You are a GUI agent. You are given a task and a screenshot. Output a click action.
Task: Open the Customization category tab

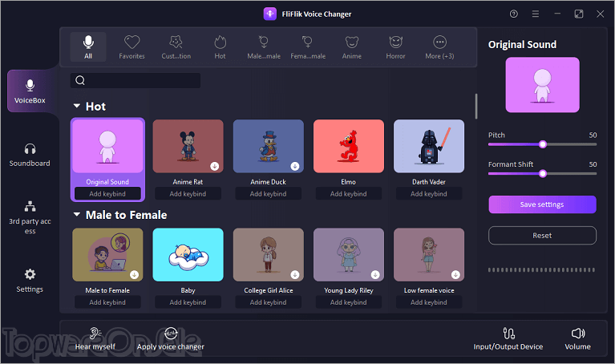click(176, 47)
